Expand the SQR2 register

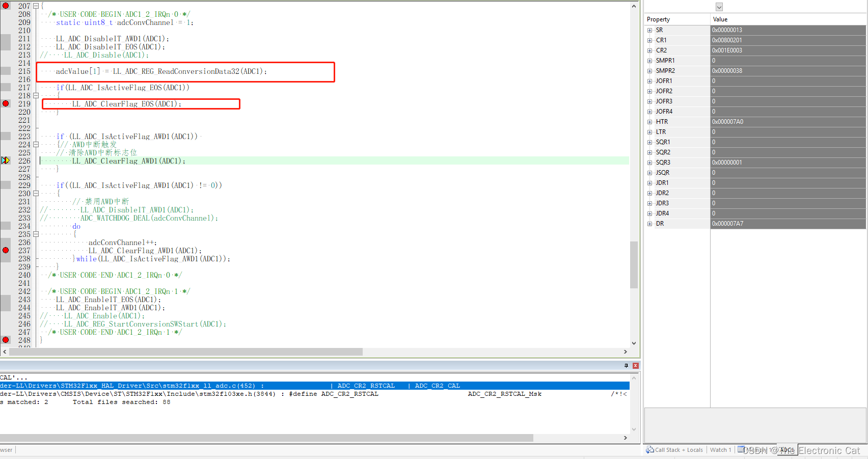coord(649,152)
